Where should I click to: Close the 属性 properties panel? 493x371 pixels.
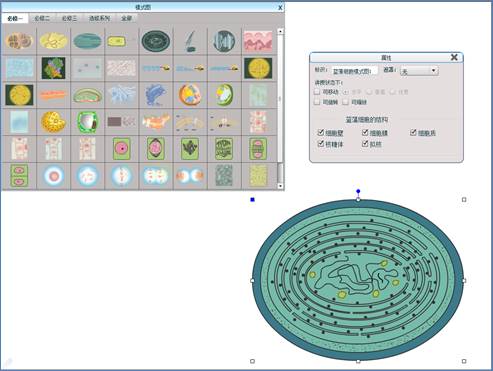coord(454,57)
